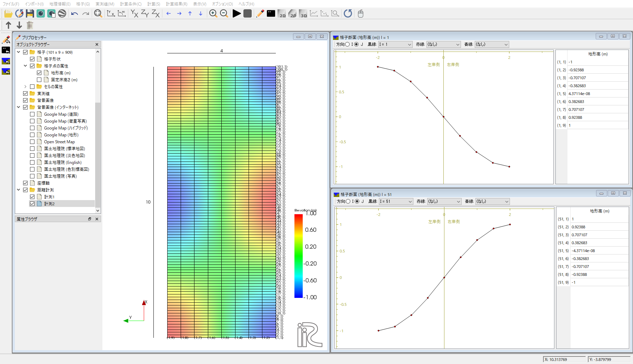Screen dimensions: 633x364
Task: Stop calculation with the square button
Action: [248, 13]
